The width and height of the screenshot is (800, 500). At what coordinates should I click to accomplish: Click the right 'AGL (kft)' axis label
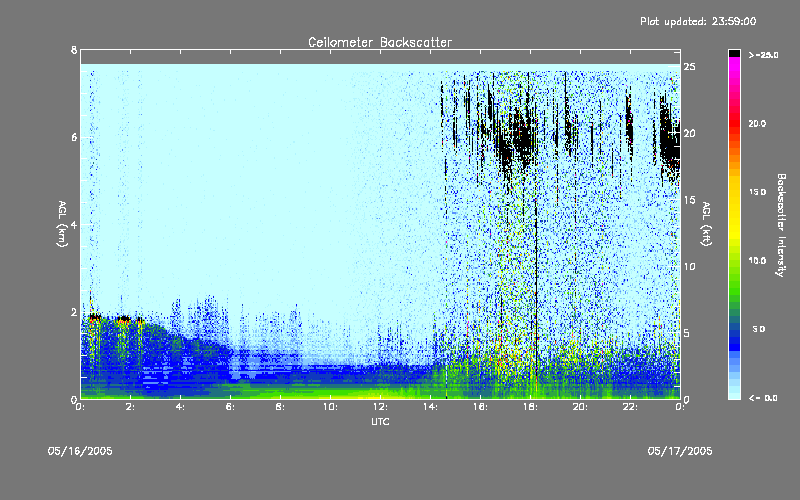coord(706,224)
